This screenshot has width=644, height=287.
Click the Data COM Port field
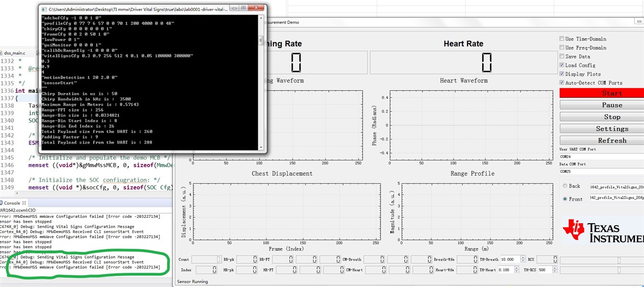602,171
